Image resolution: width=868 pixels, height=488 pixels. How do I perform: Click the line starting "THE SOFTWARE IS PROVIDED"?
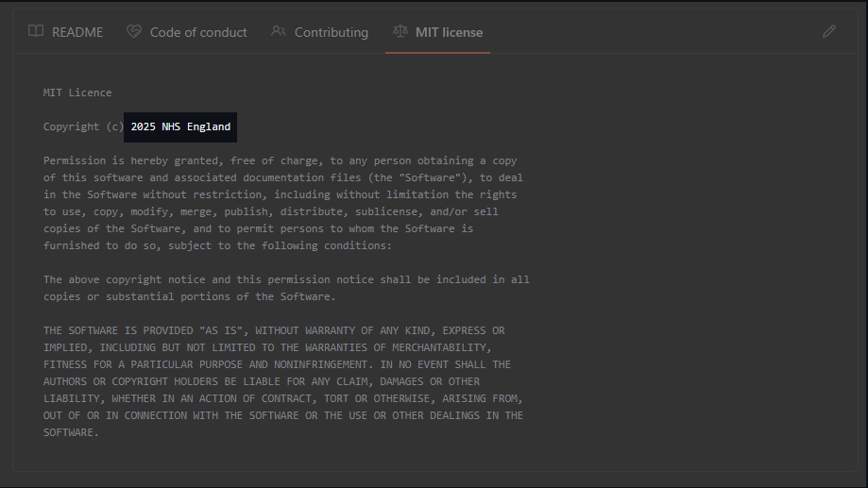(x=274, y=330)
